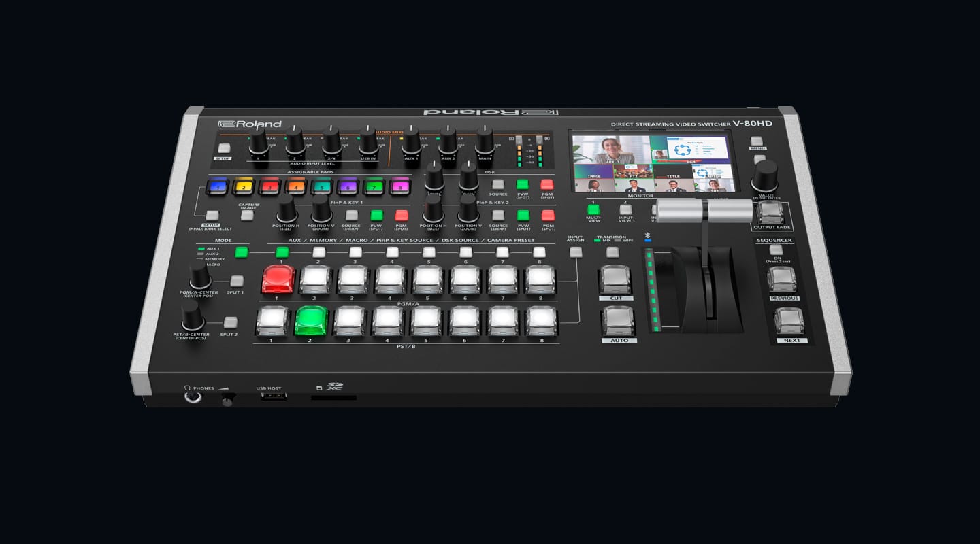The image size is (980, 544).
Task: Select PST/B cross-point button 7
Action: coord(504,321)
